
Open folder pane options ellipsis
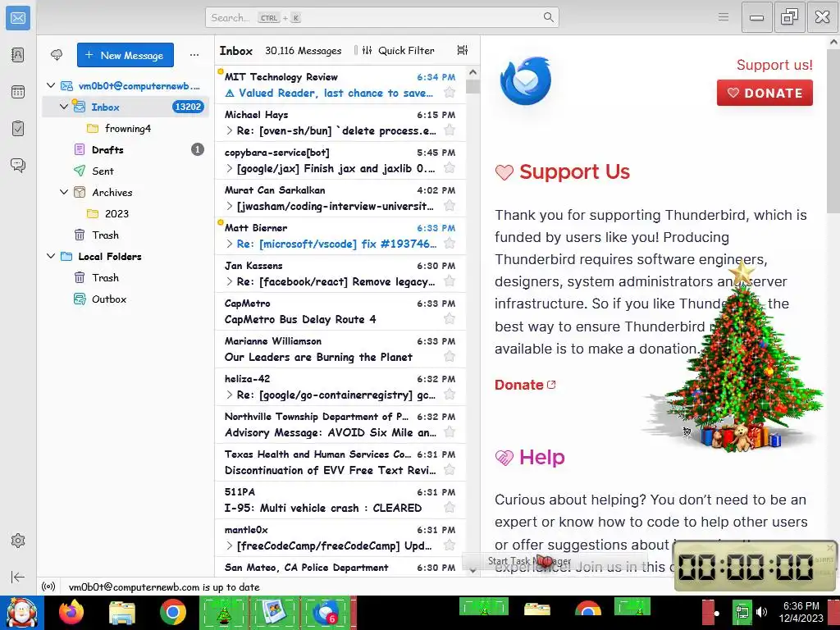pyautogui.click(x=194, y=55)
